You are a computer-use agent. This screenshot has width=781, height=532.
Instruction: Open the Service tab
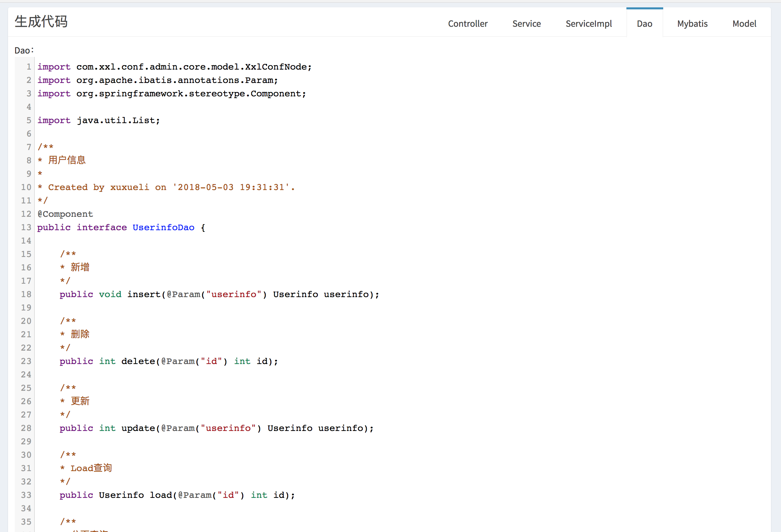pos(526,23)
